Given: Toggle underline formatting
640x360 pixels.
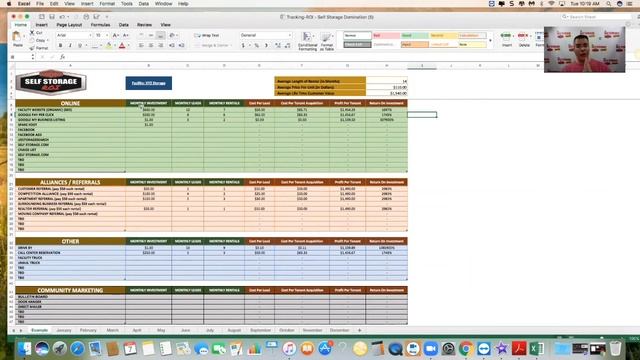Looking at the screenshot, I should [80, 46].
